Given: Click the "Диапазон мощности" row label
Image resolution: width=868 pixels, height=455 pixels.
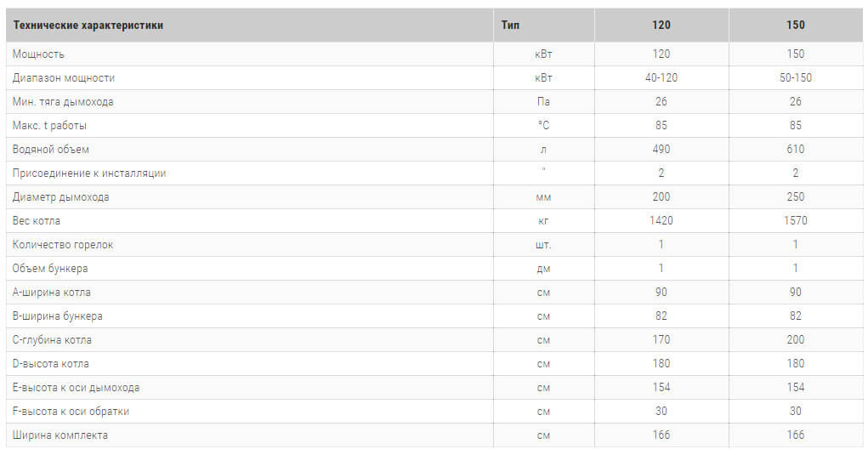Looking at the screenshot, I should (64, 78).
